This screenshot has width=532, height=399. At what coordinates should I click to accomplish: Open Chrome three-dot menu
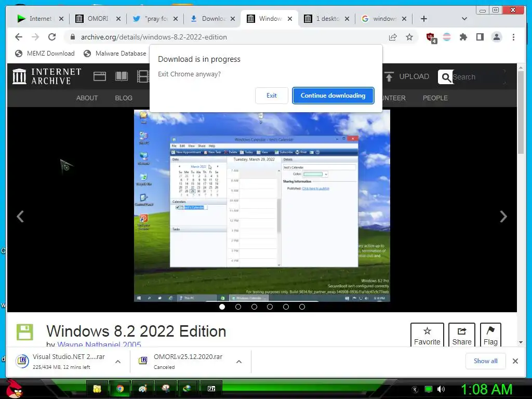513,37
